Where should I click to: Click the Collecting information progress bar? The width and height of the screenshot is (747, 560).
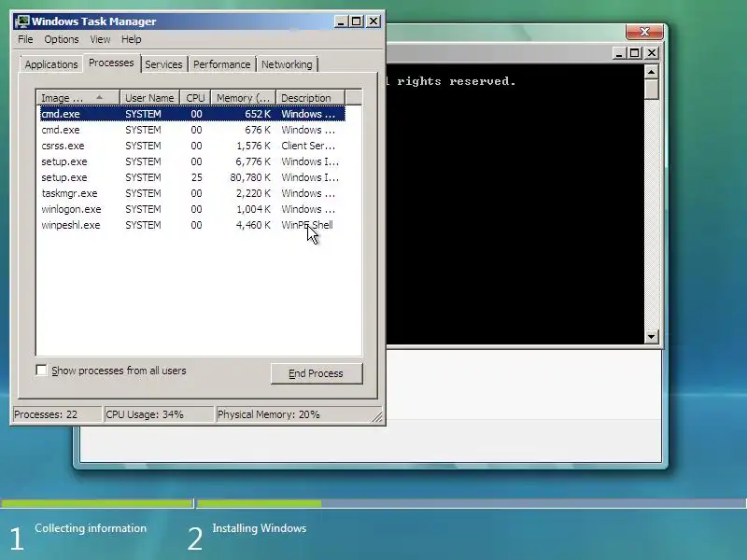pyautogui.click(x=97, y=503)
